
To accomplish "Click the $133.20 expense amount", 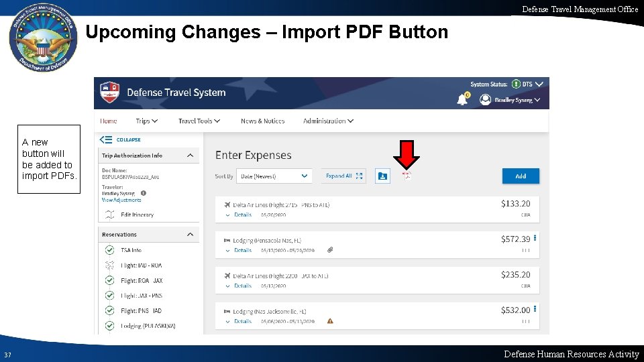I will 515,204.
